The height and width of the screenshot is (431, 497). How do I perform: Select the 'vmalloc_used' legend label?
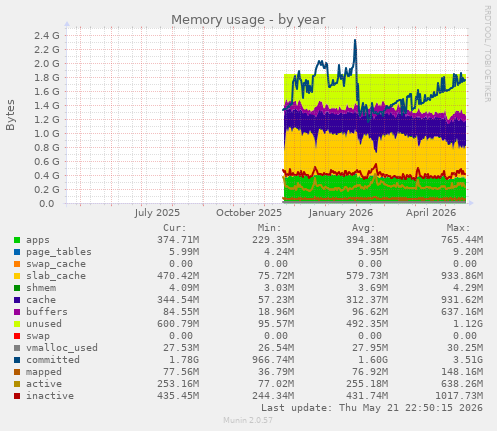coord(62,348)
